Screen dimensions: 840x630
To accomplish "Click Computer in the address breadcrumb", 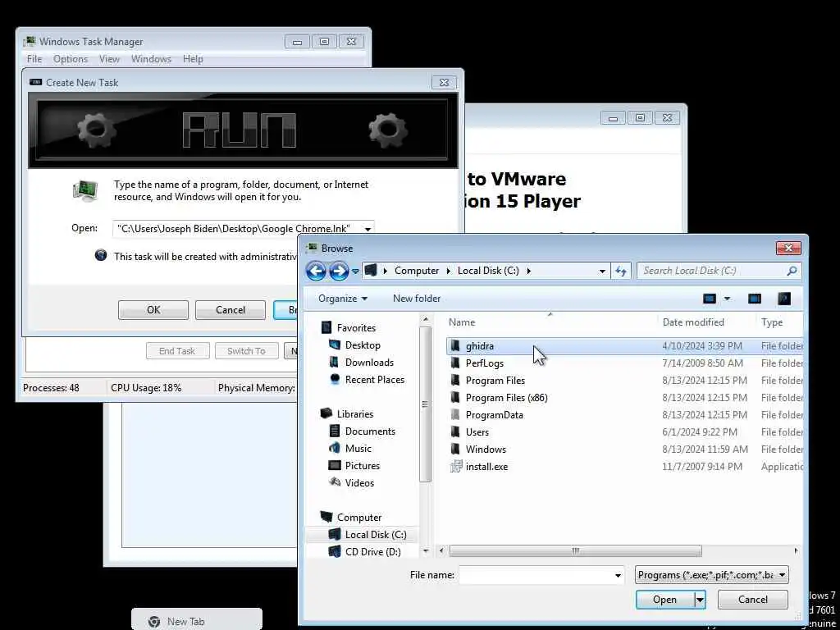I will click(417, 271).
